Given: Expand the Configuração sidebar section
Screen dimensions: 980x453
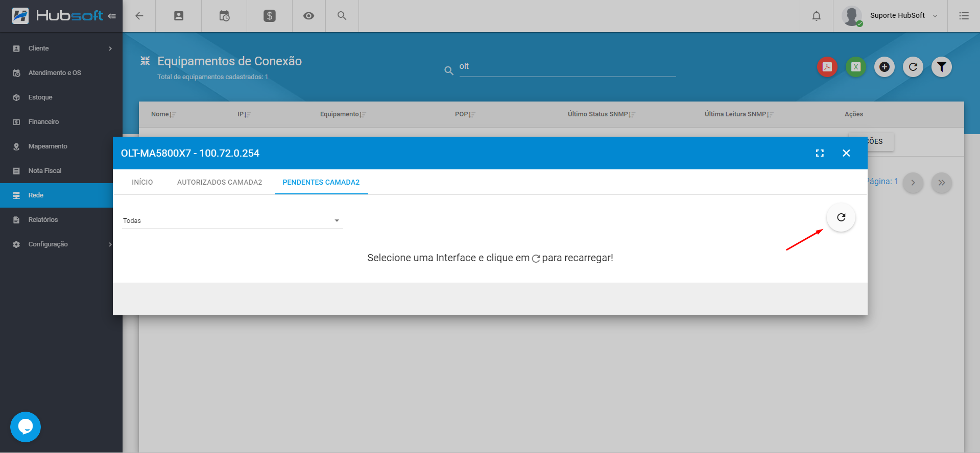Looking at the screenshot, I should (61, 244).
